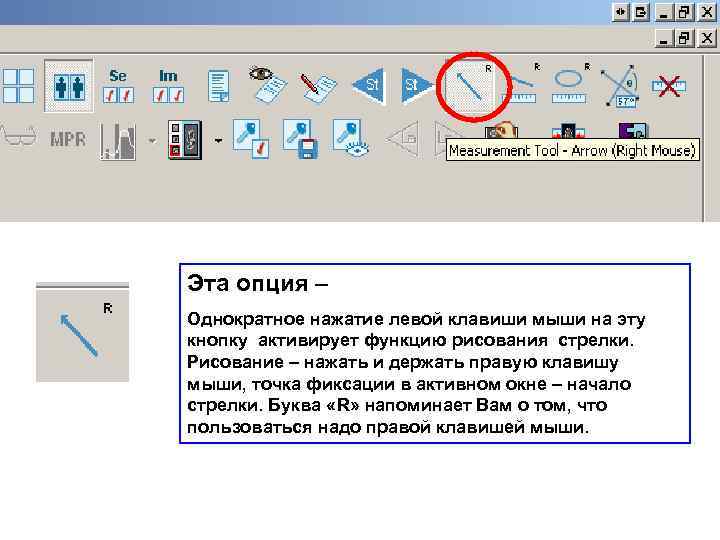Click the hand over image icon
The width and height of the screenshot is (720, 540).
point(501,130)
